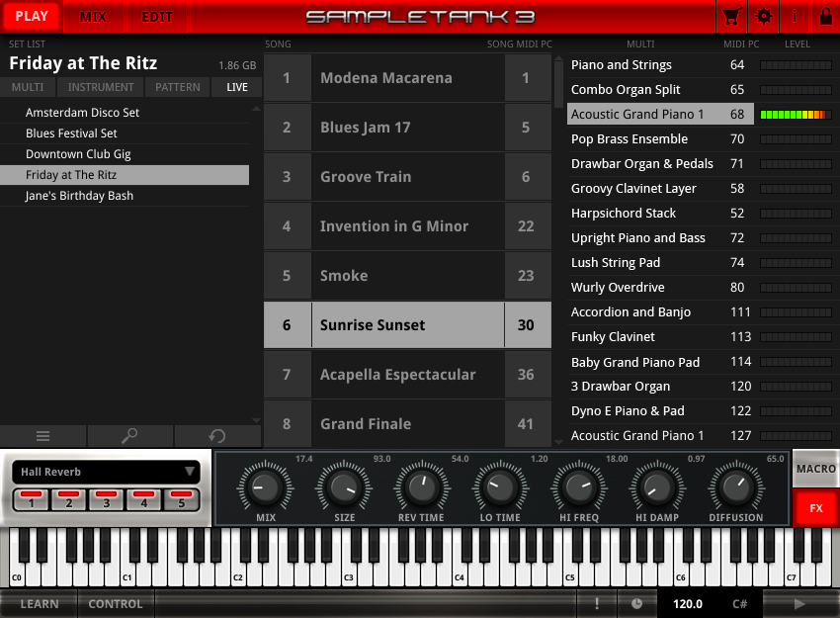Toggle effect slot 4
840x618 pixels.
[x=143, y=500]
